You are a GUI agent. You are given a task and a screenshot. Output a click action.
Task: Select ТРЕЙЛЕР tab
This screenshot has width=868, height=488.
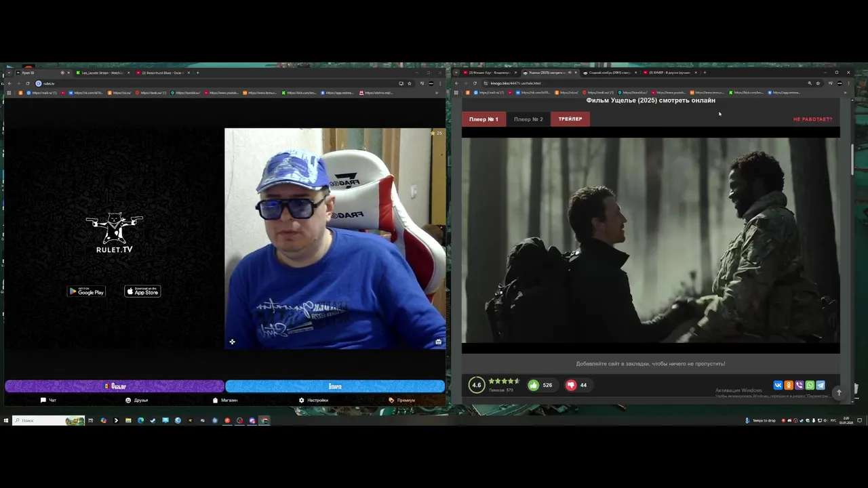pos(570,119)
